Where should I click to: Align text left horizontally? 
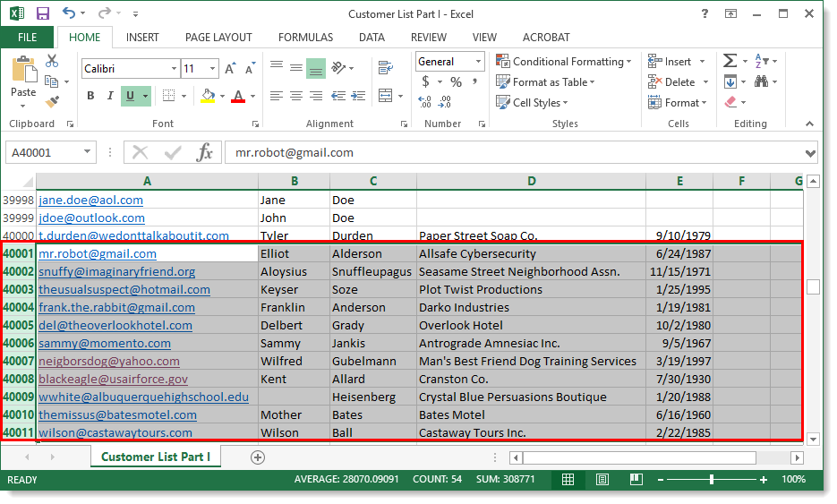coord(277,96)
